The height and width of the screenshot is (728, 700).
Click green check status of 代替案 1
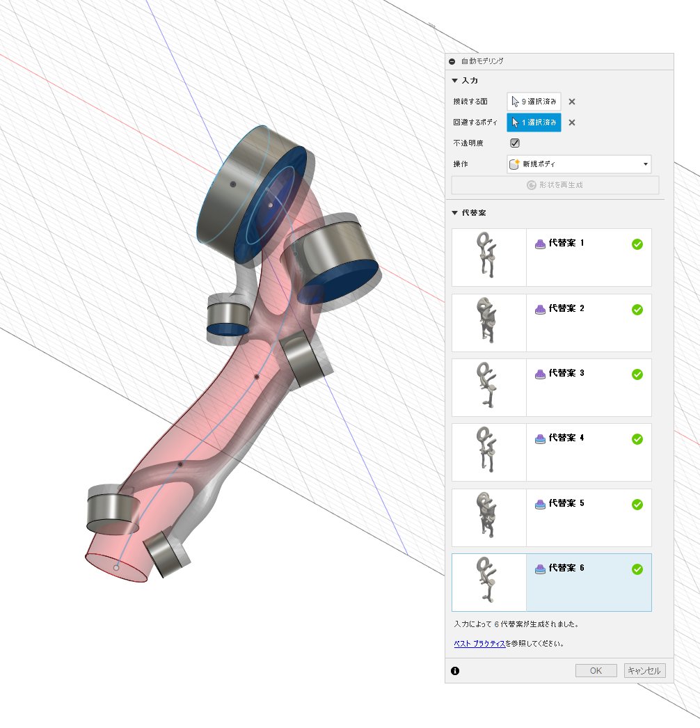click(637, 244)
